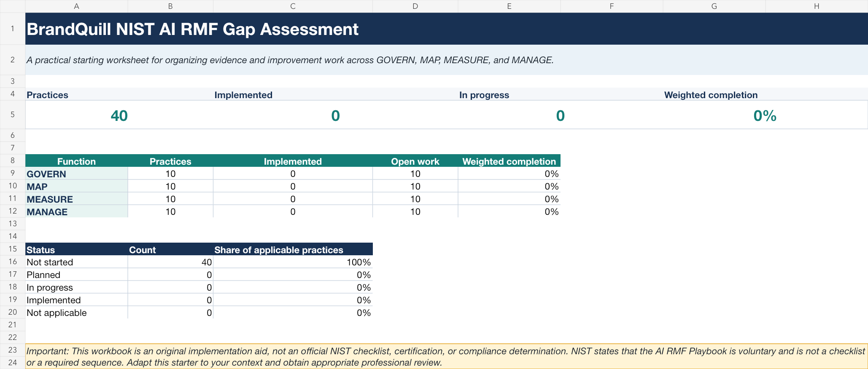Select the MAP open work value cell
This screenshot has height=369, width=868.
pos(415,186)
